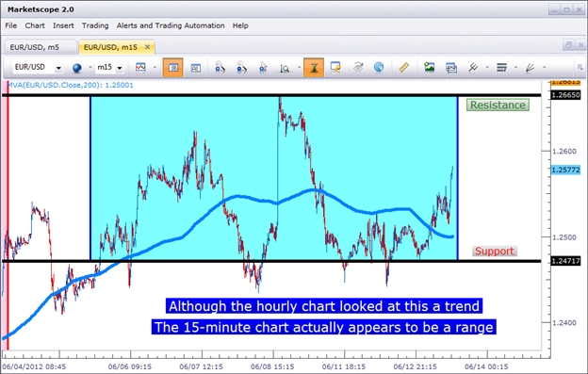Click the blue globe icon in toolbar
The image size is (588, 374).
point(77,68)
